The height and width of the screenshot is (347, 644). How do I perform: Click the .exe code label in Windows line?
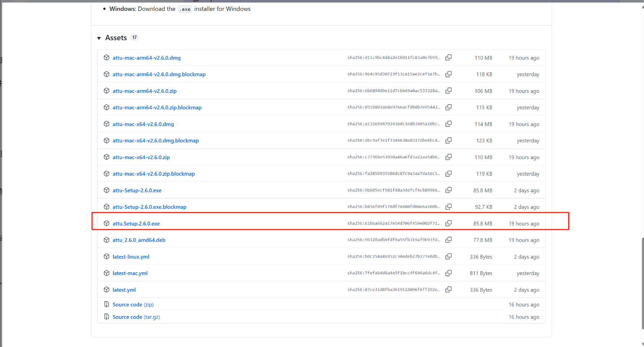pos(185,9)
